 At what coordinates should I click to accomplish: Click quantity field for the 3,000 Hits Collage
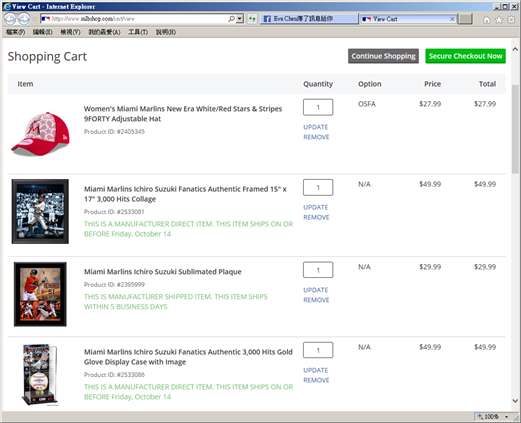point(318,187)
